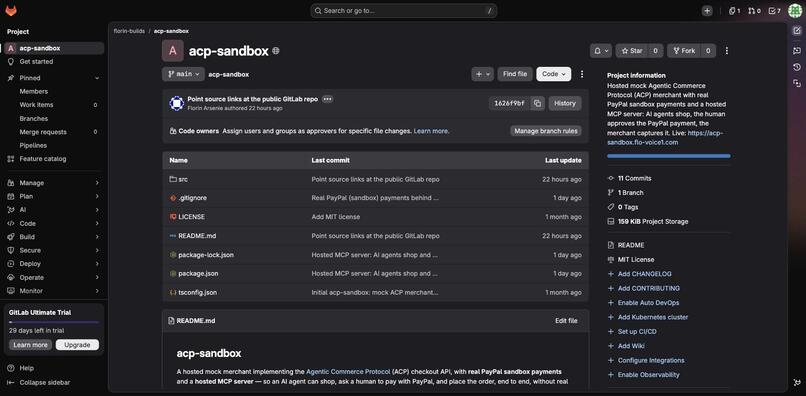Screen dimensions: 806x396
Task: Open the main branch selector dropdown
Action: tap(183, 74)
